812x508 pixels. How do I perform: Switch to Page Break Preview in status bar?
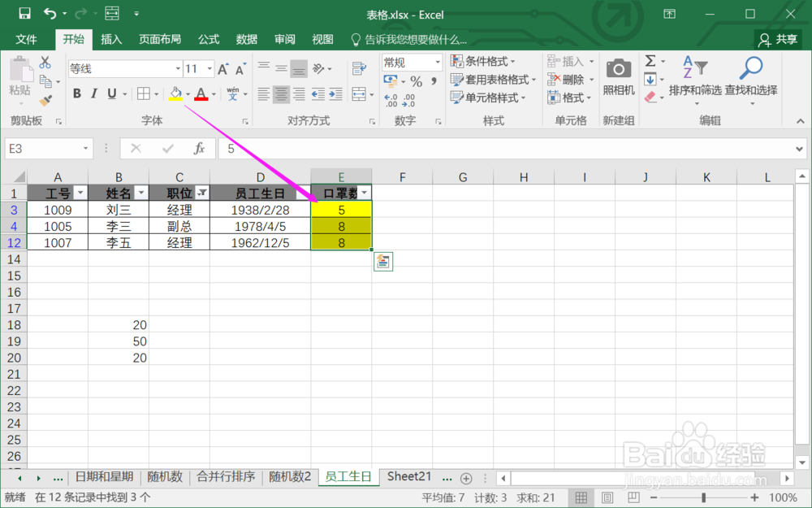point(633,497)
